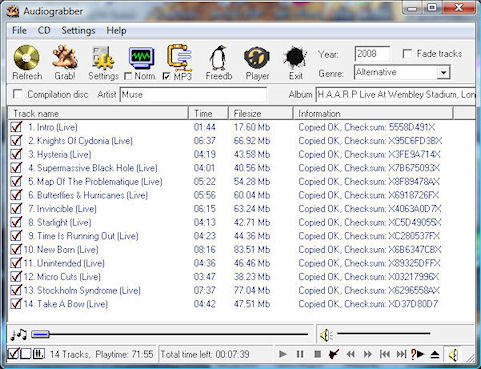Stop playback with the stop square button
Viewport: 481px width, 369px height.
click(x=317, y=354)
